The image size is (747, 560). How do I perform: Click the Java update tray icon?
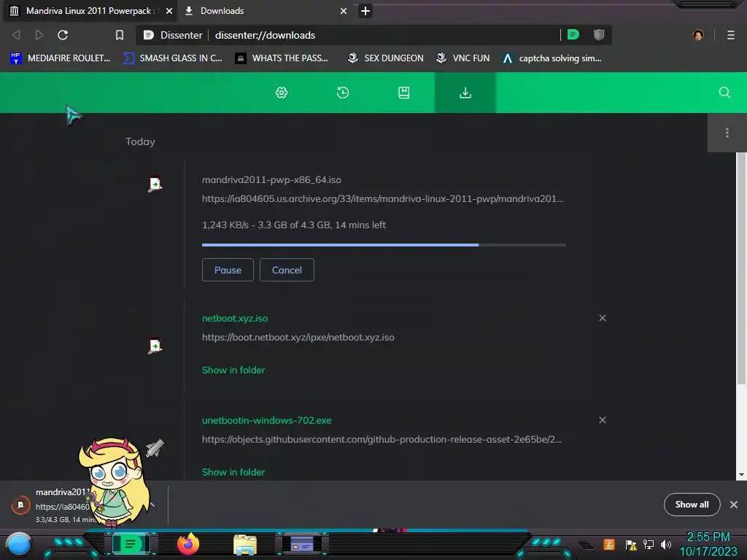(x=609, y=544)
